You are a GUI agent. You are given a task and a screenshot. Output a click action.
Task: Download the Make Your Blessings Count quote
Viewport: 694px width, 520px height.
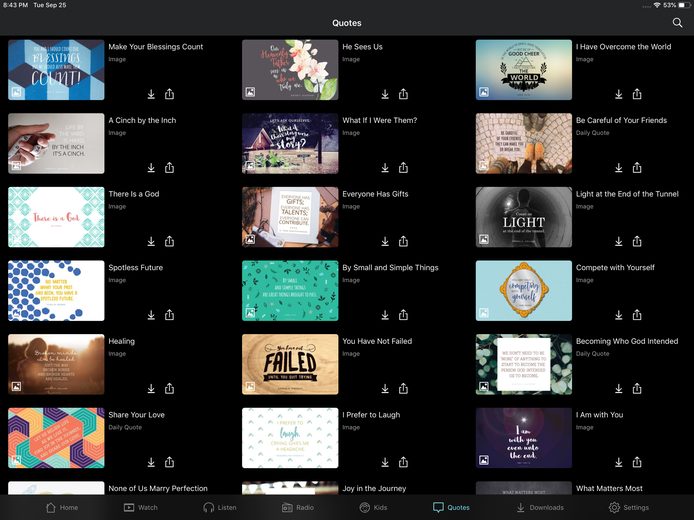[151, 94]
